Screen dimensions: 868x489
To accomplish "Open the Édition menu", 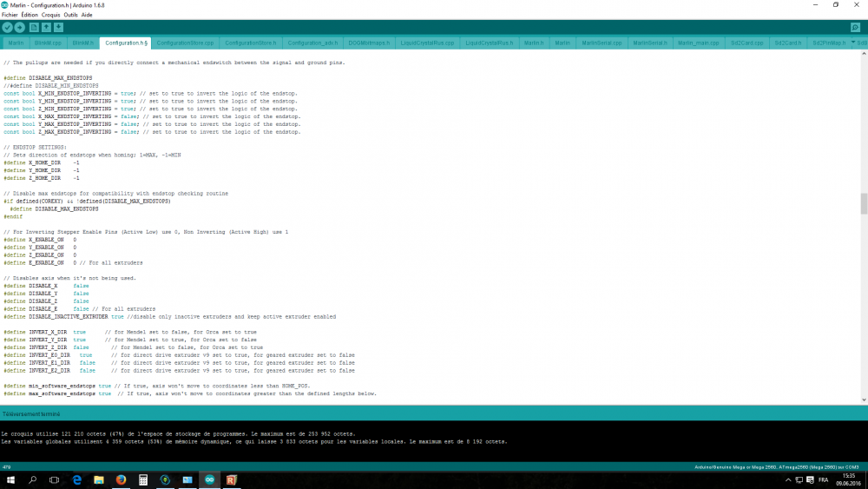I will point(30,15).
